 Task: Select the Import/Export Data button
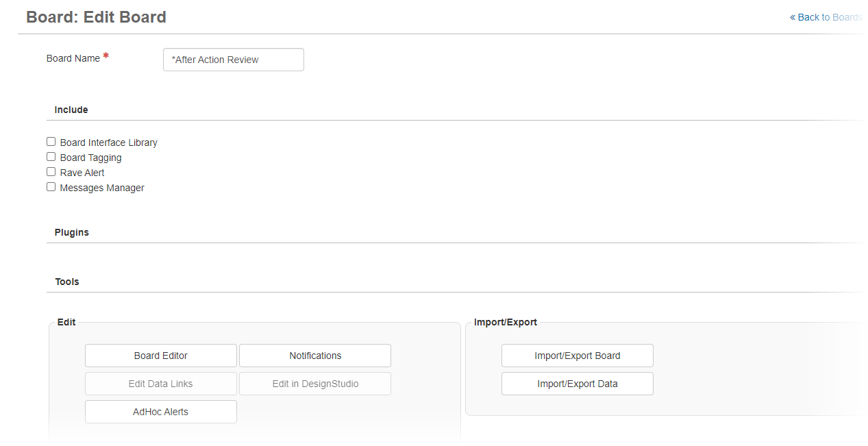[x=578, y=384]
